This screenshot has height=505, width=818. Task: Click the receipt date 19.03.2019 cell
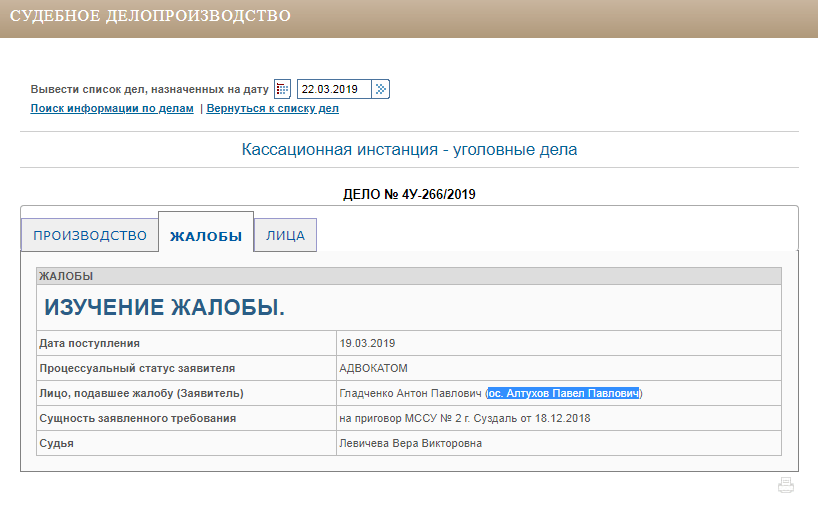click(369, 343)
